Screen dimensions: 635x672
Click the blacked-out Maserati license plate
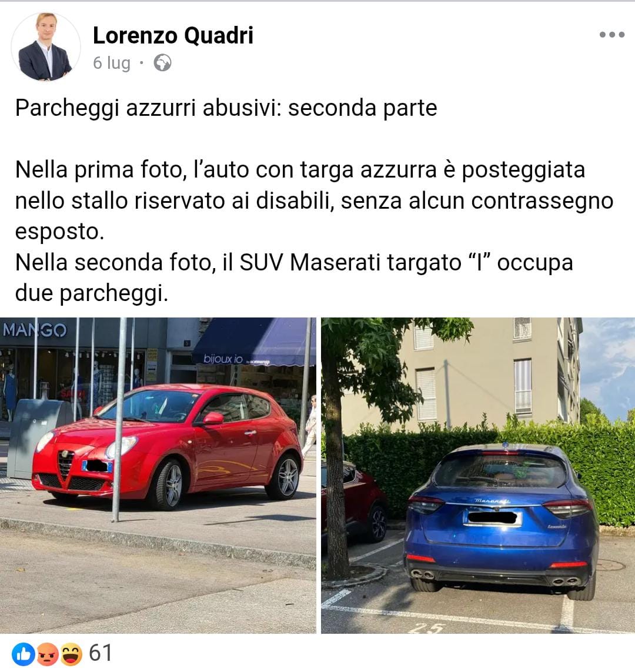point(493,518)
